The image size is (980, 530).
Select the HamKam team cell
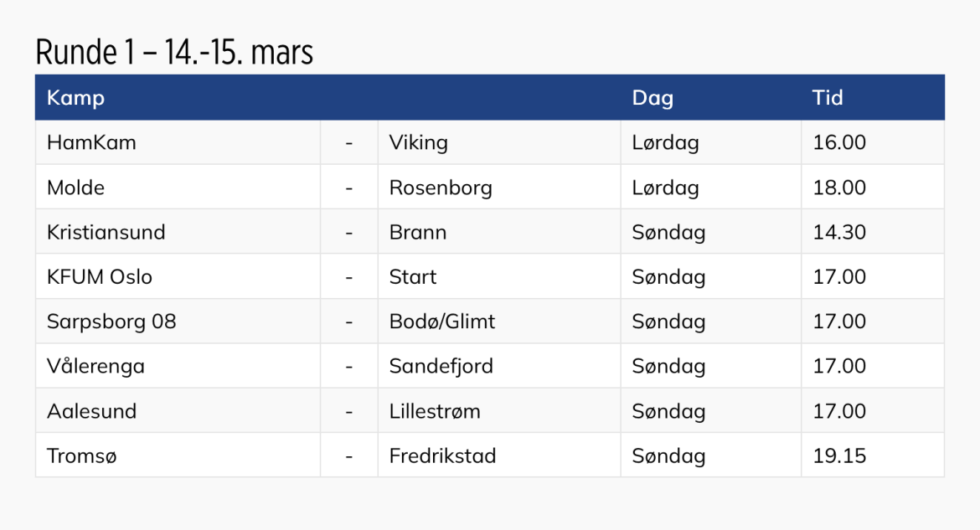[x=91, y=142]
